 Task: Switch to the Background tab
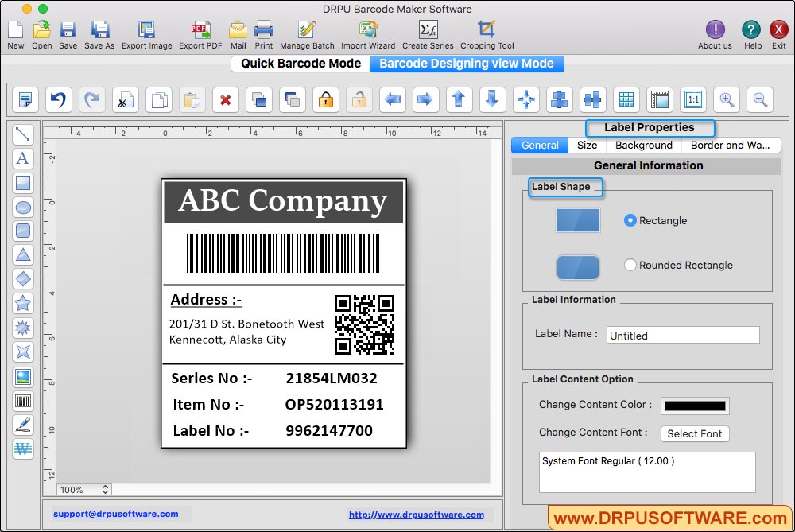click(x=644, y=146)
